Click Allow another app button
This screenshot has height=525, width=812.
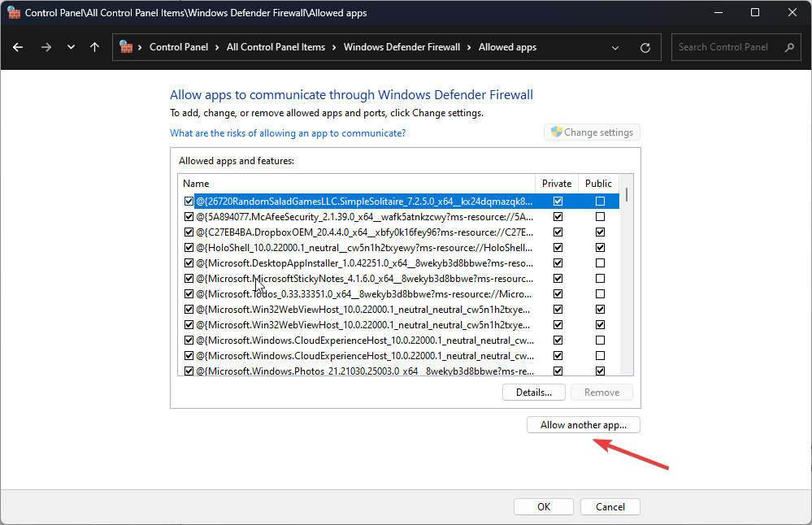tap(584, 425)
